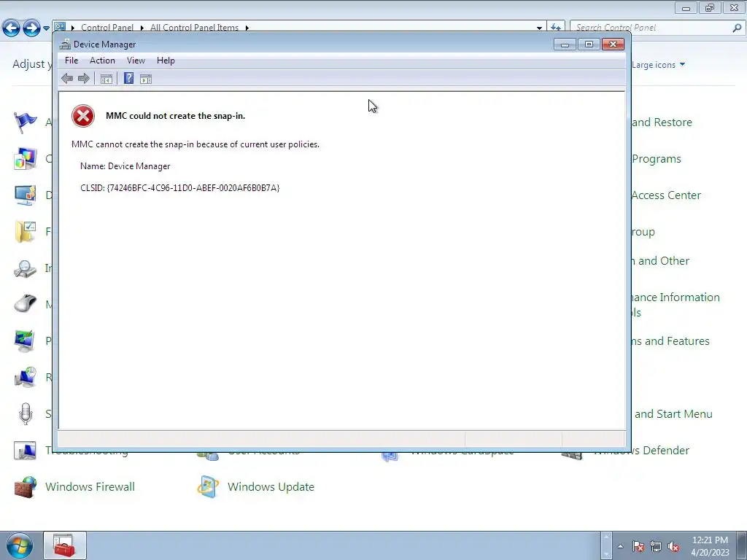
Task: Click the Troubleshooting icon in Control Panel
Action: pyautogui.click(x=26, y=451)
